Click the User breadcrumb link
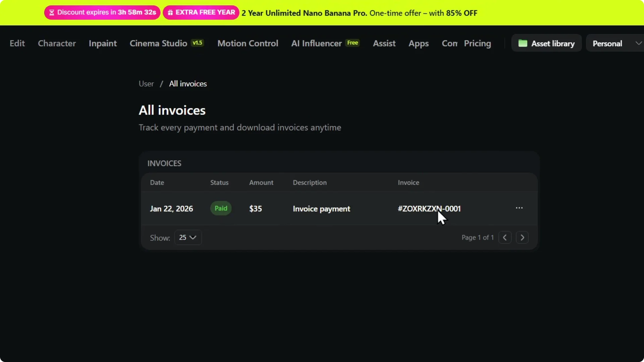 pyautogui.click(x=146, y=83)
